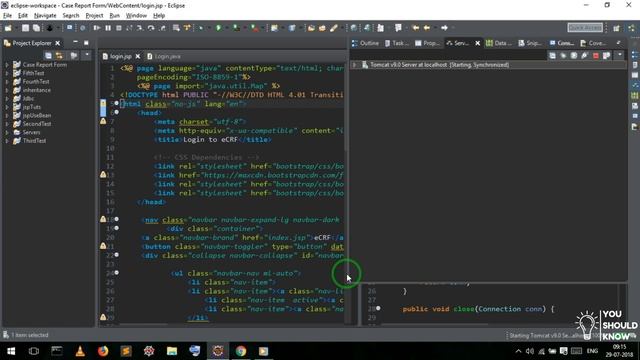640x360 pixels.
Task: Click the Coverage launch toolbar icon
Action: tap(236, 28)
